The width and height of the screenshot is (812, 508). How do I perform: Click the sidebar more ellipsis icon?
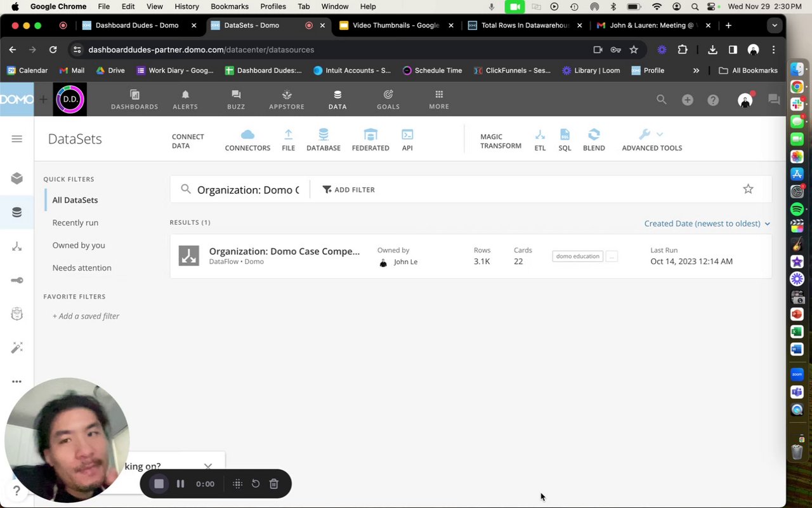click(17, 382)
